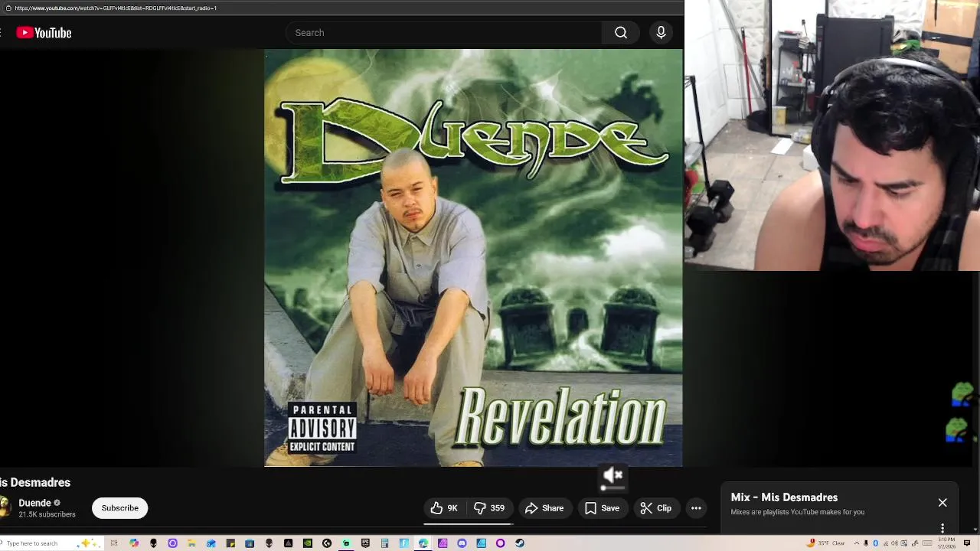
Task: Open the three-dot more actions menu
Action: pos(696,508)
